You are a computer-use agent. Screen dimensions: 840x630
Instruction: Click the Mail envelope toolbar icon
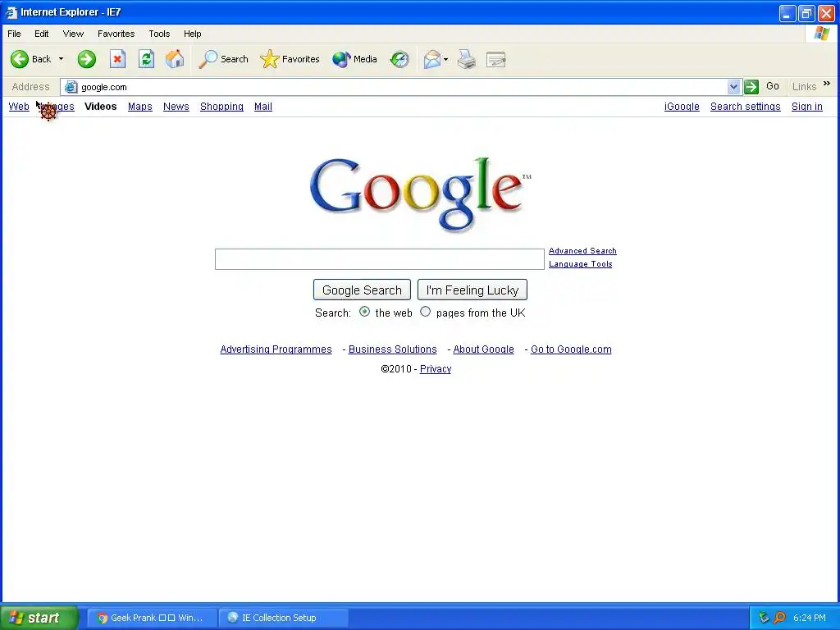click(x=431, y=59)
